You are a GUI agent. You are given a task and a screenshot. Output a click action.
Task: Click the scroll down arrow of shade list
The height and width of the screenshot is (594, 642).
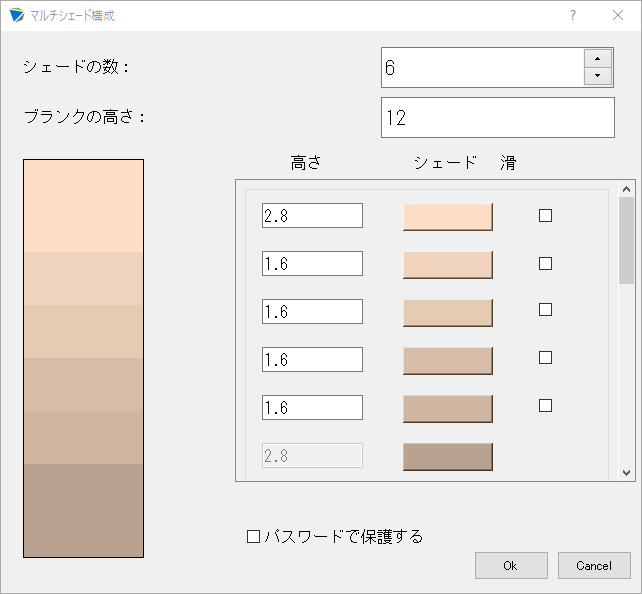[x=626, y=473]
